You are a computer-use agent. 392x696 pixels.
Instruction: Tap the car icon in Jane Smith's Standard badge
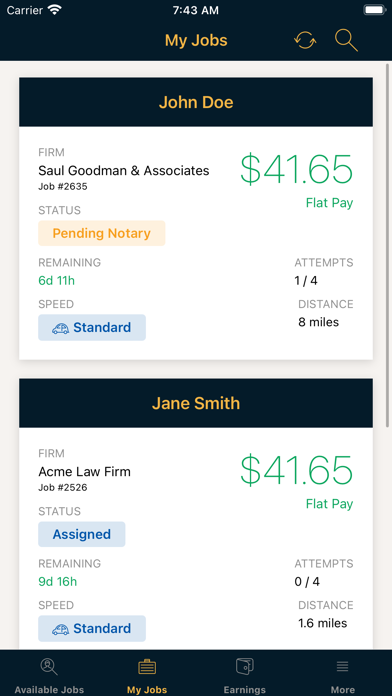point(60,629)
